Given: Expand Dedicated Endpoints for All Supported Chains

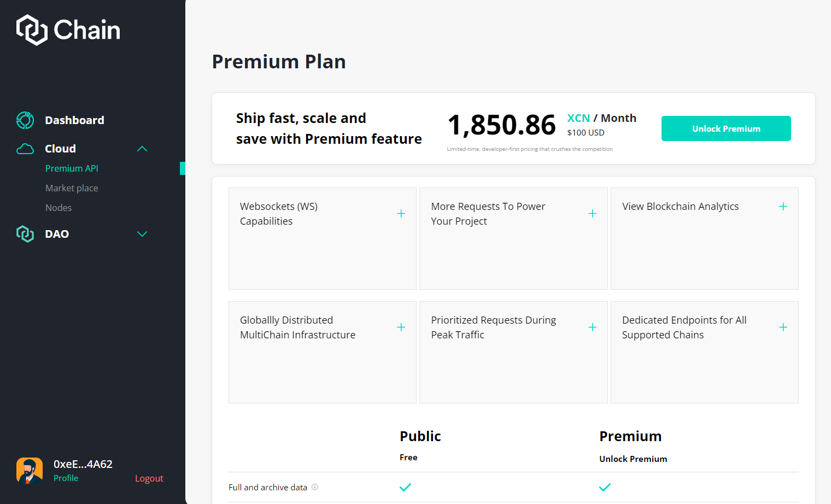Looking at the screenshot, I should (x=783, y=327).
